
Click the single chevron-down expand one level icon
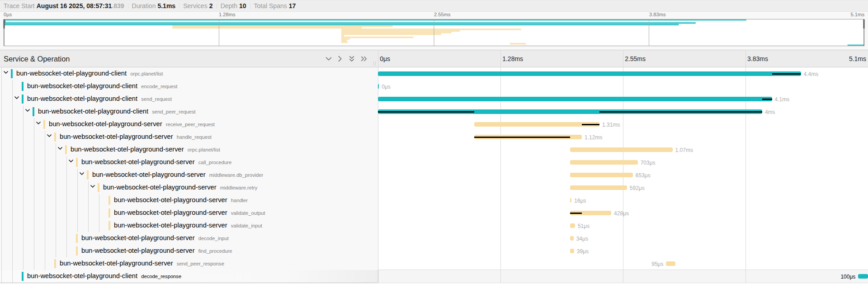[329, 59]
